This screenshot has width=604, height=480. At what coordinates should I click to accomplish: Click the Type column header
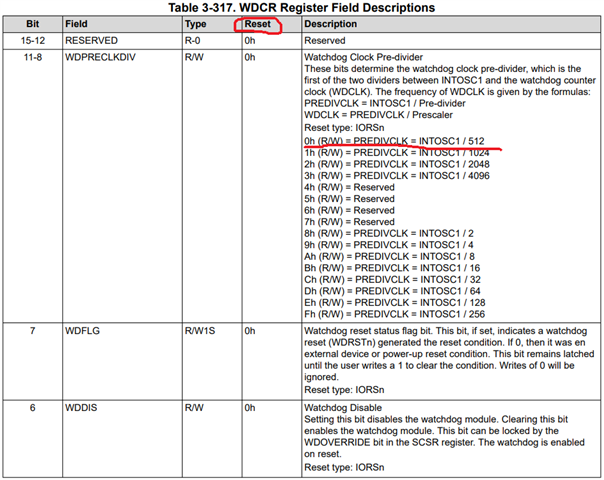[195, 24]
